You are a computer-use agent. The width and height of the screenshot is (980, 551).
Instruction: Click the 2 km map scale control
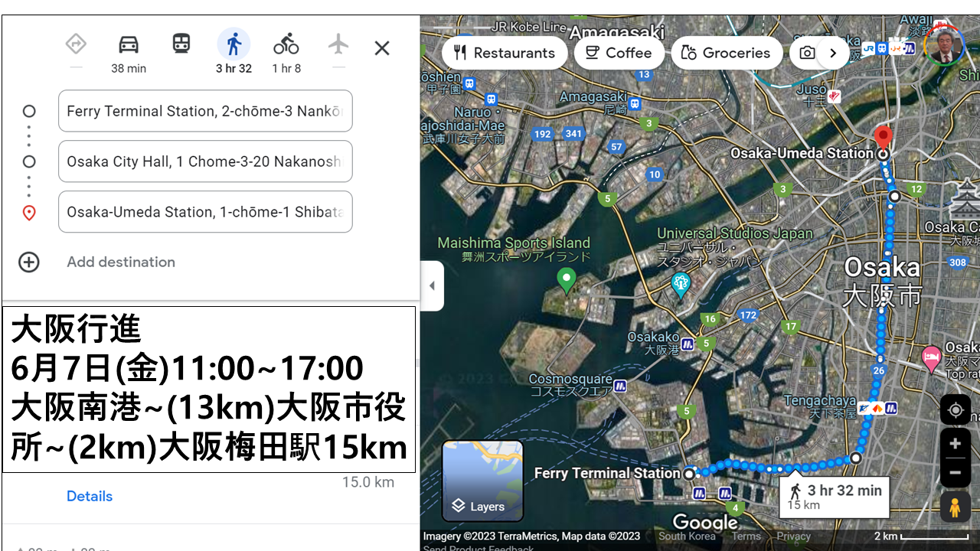tap(923, 536)
